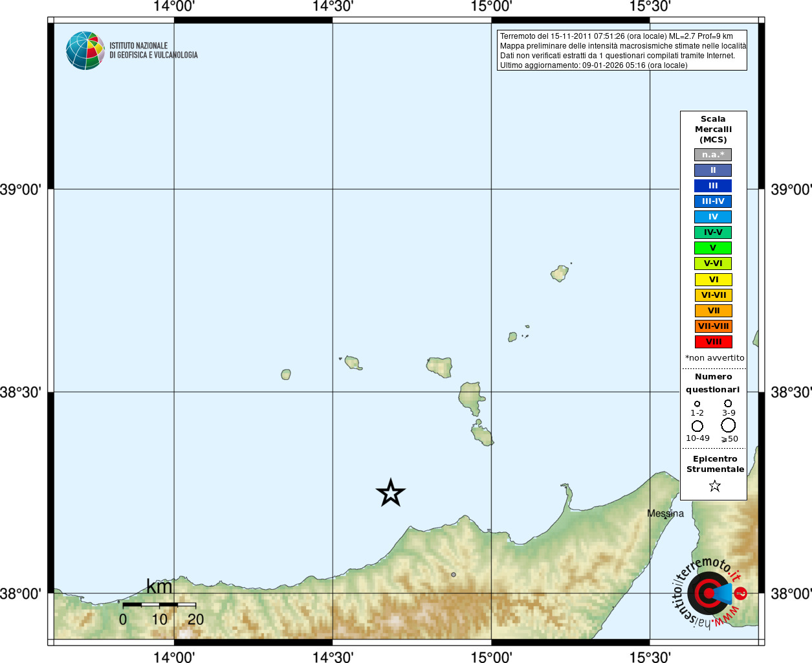Click the '*non avvertito' legend note
The width and height of the screenshot is (812, 663).
coord(714,357)
